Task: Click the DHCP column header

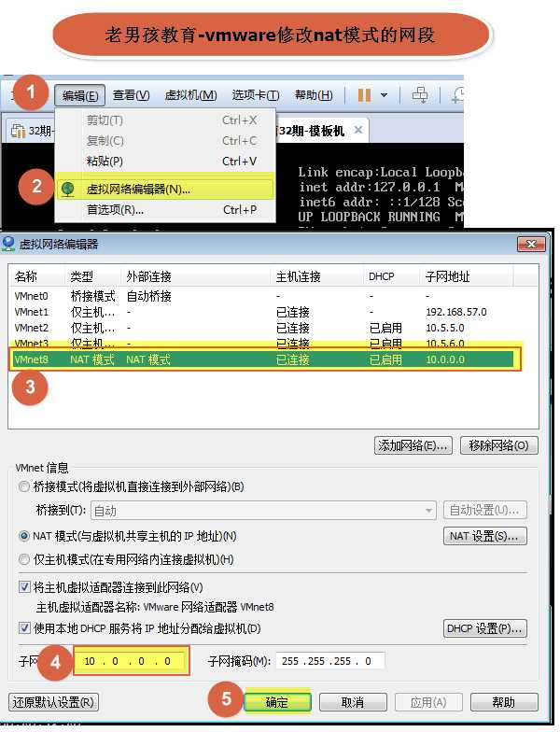Action: click(x=392, y=276)
